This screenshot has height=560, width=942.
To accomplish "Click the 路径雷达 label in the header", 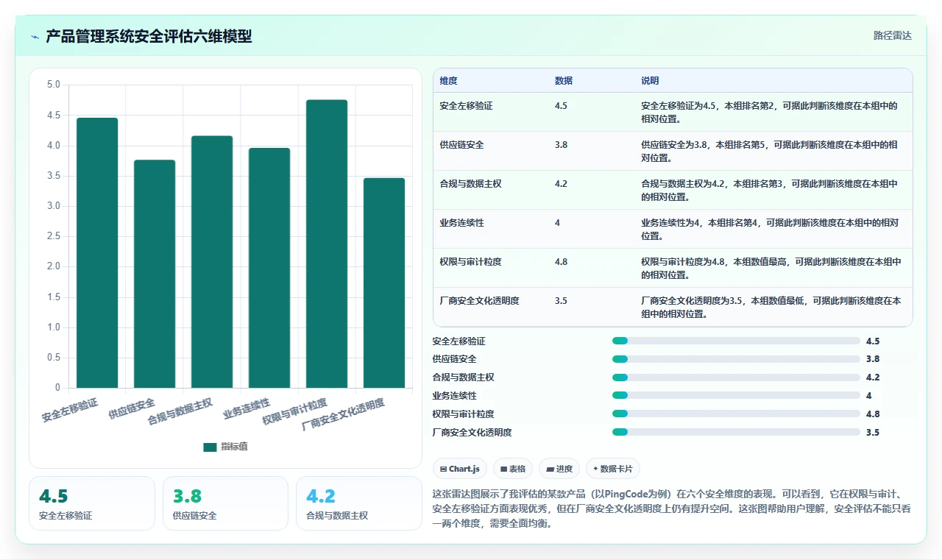I will [x=892, y=35].
